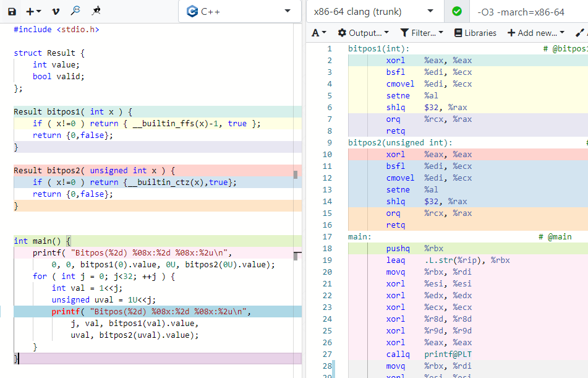Open the x86-64 clang (trunk) compiler selector
588x378 pixels.
click(374, 12)
